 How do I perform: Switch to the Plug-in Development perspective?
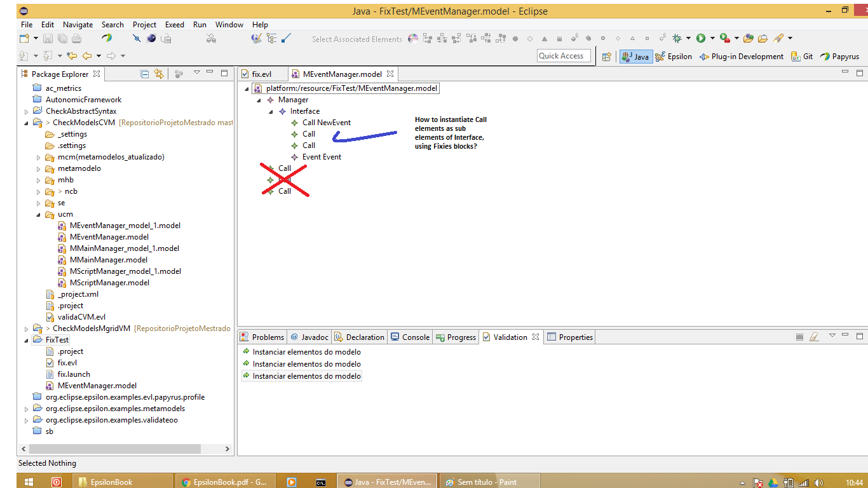click(x=742, y=57)
